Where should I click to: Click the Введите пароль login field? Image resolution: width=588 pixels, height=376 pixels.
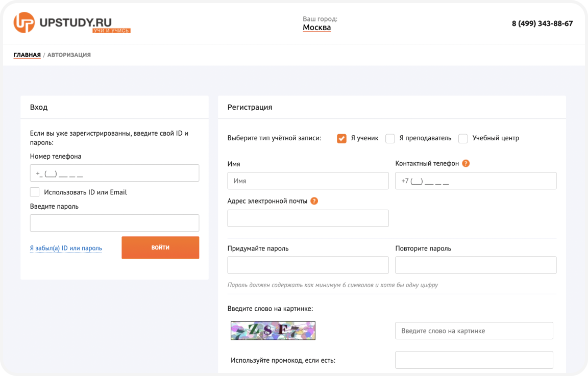(x=114, y=223)
